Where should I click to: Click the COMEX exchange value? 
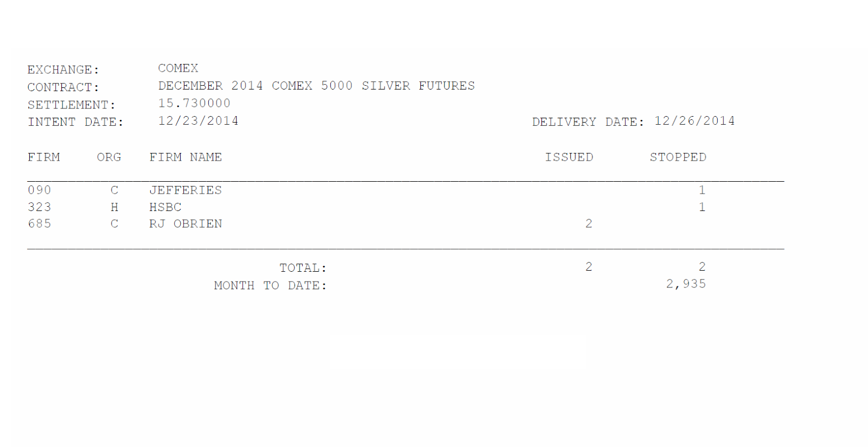[178, 68]
